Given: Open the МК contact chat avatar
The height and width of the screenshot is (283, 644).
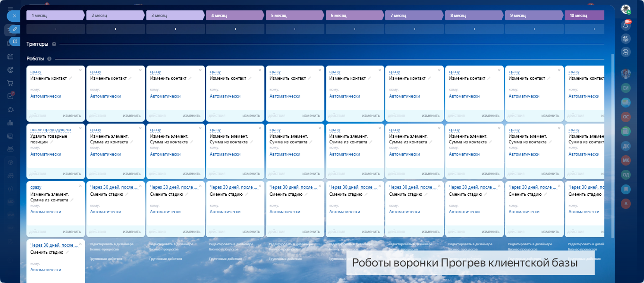Looking at the screenshot, I should point(626,160).
